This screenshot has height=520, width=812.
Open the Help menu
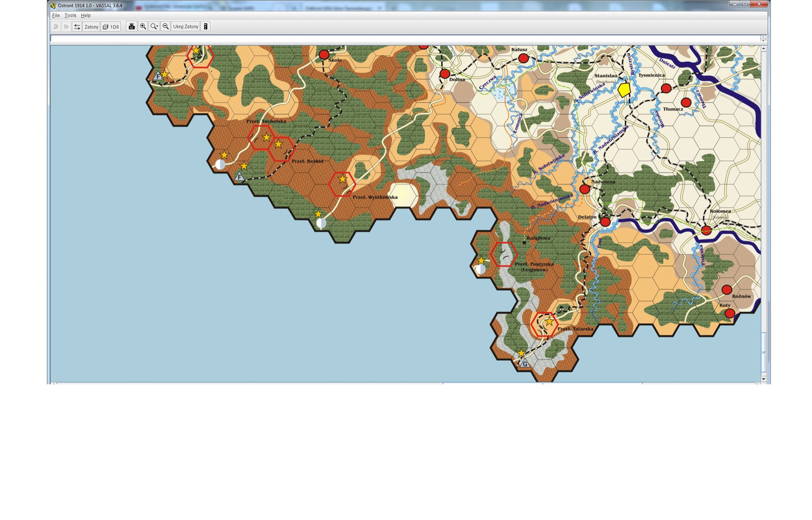(x=86, y=15)
